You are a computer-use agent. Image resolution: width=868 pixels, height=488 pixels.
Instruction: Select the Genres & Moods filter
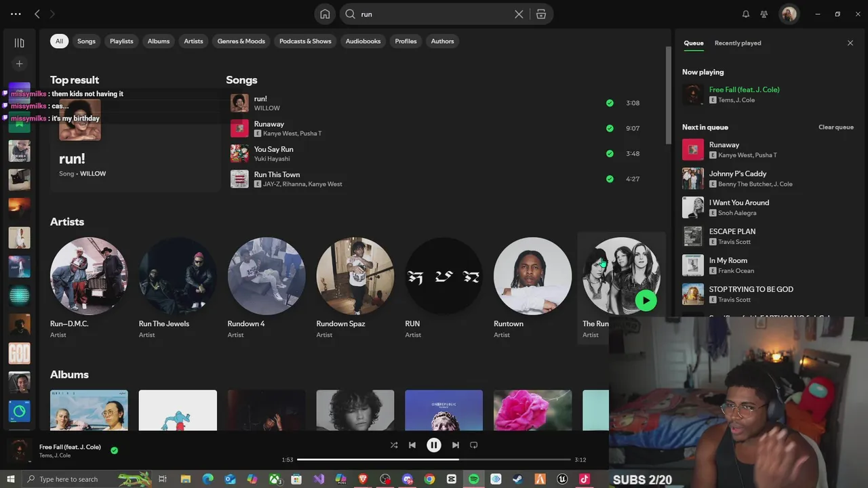point(241,41)
